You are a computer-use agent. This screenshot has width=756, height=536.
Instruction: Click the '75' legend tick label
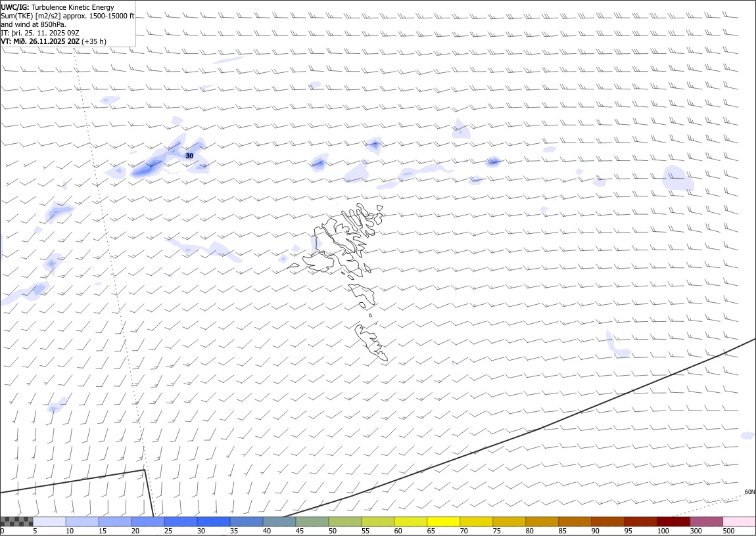[x=496, y=531]
